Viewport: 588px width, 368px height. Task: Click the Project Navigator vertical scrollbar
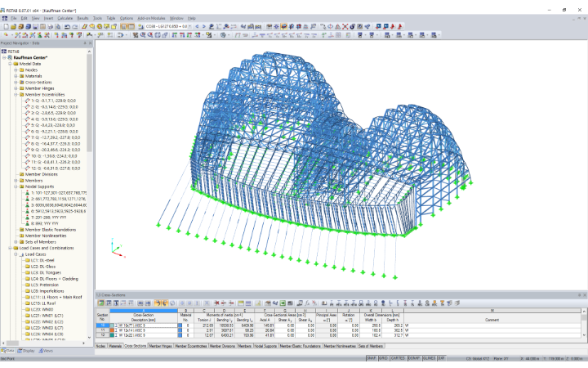(x=89, y=103)
